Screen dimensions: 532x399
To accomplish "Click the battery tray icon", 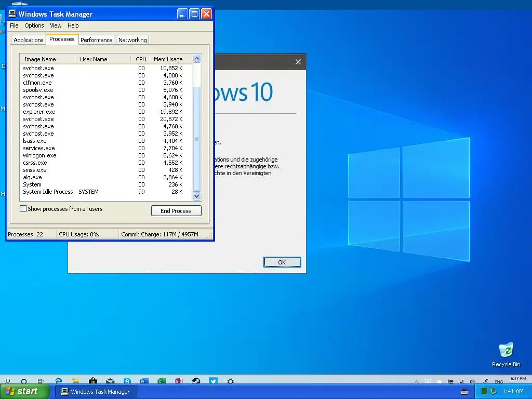I will pos(450,381).
